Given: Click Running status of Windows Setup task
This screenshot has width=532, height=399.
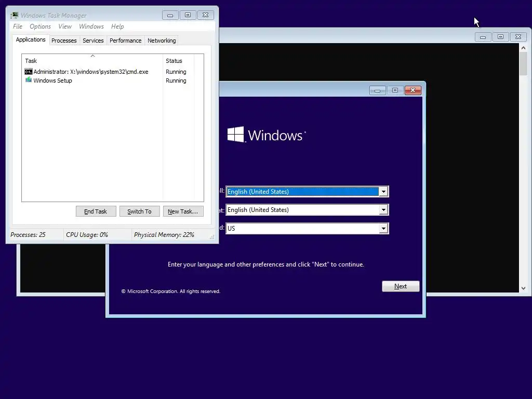Looking at the screenshot, I should coord(176,81).
